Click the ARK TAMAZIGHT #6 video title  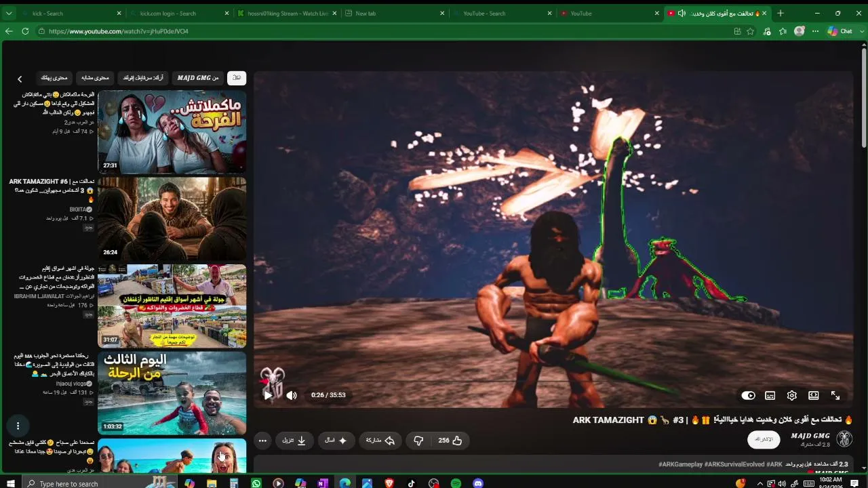[52, 190]
